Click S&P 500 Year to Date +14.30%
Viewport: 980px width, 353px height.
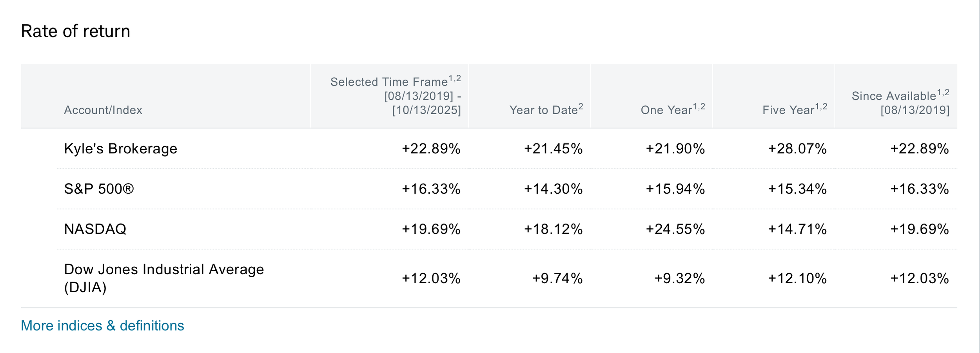[553, 189]
